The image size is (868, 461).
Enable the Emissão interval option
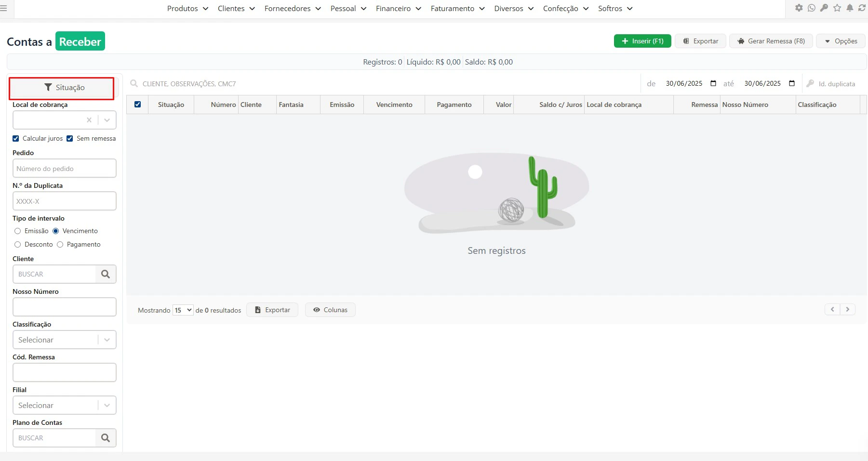pyautogui.click(x=17, y=231)
